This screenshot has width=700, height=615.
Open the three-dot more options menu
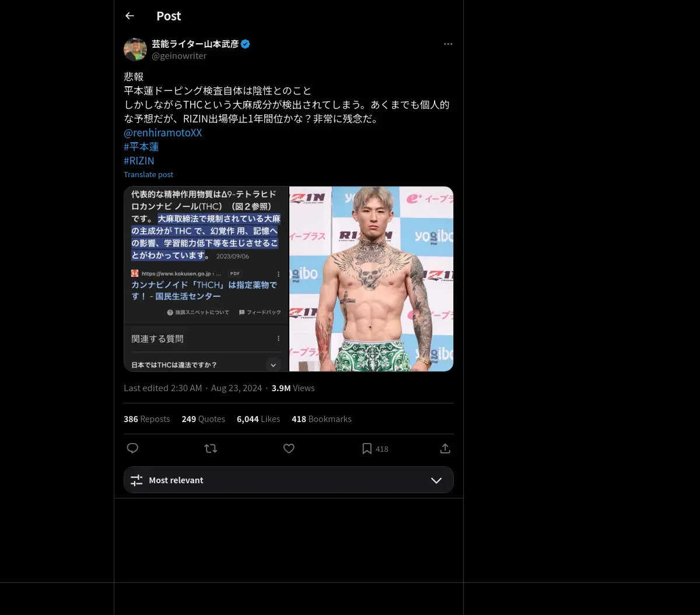[448, 44]
